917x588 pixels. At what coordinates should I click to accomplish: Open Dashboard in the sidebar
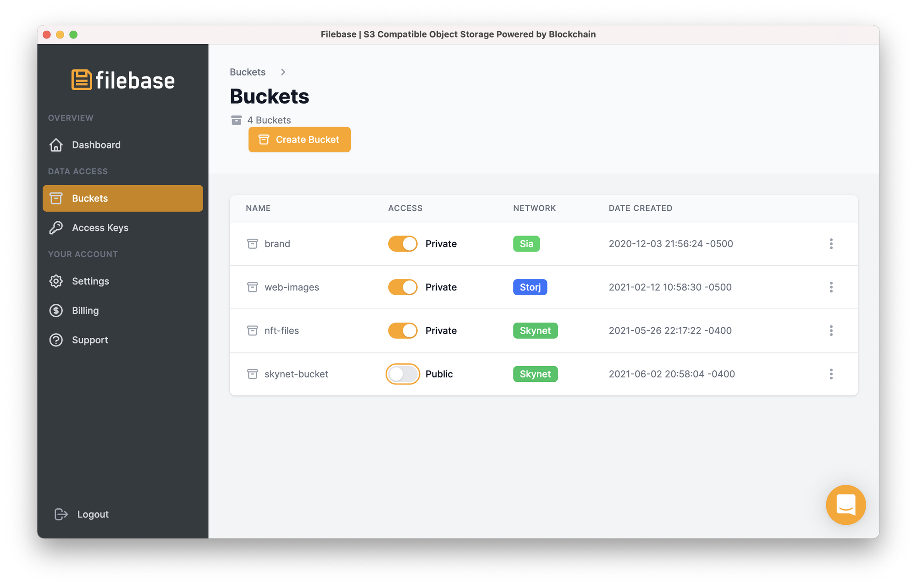pyautogui.click(x=123, y=145)
